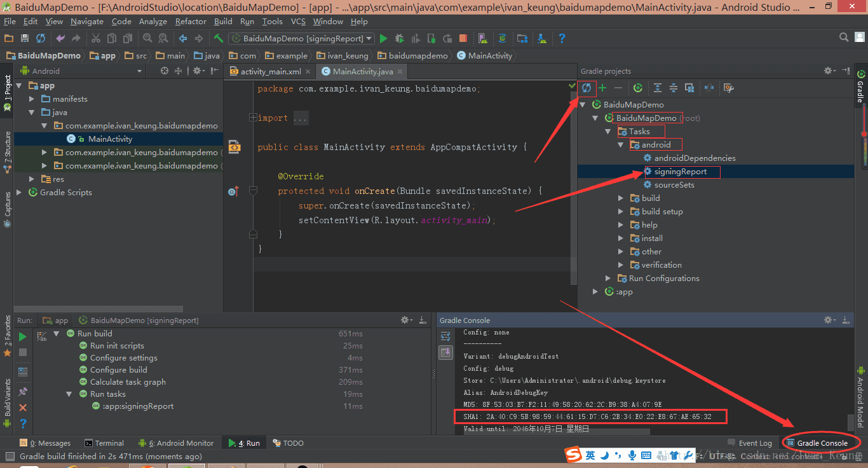The width and height of the screenshot is (868, 468).
Task: Attach a Gradle project with plus icon
Action: point(602,88)
